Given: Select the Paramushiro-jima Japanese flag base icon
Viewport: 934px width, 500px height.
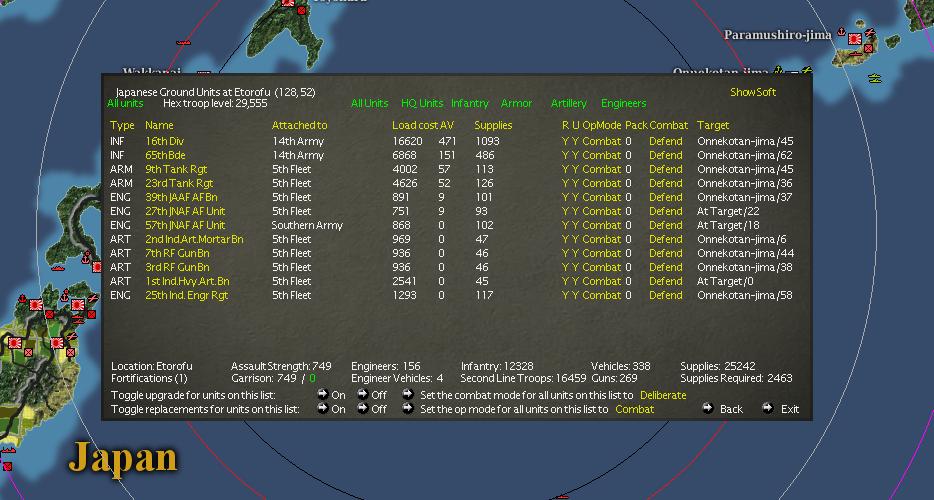Looking at the screenshot, I should coord(855,39).
